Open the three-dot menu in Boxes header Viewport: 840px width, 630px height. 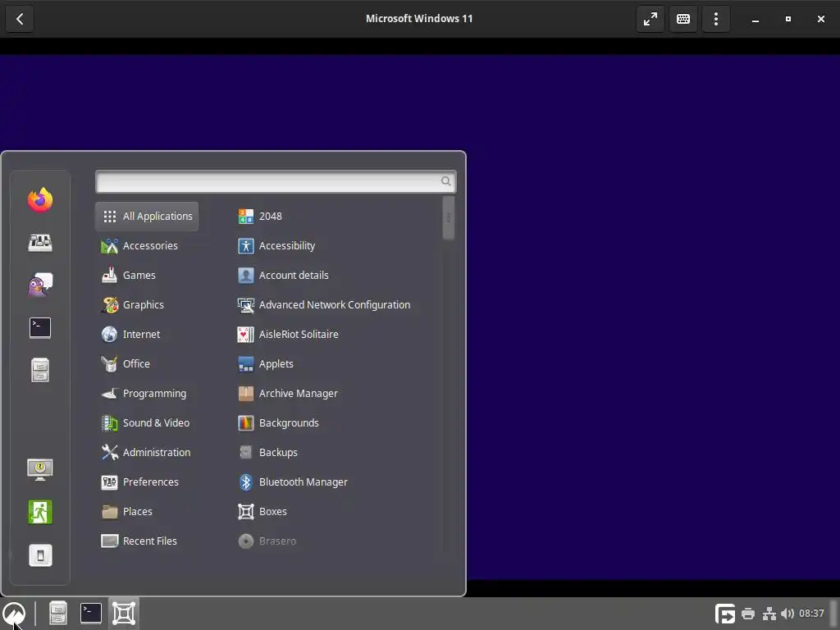[715, 19]
